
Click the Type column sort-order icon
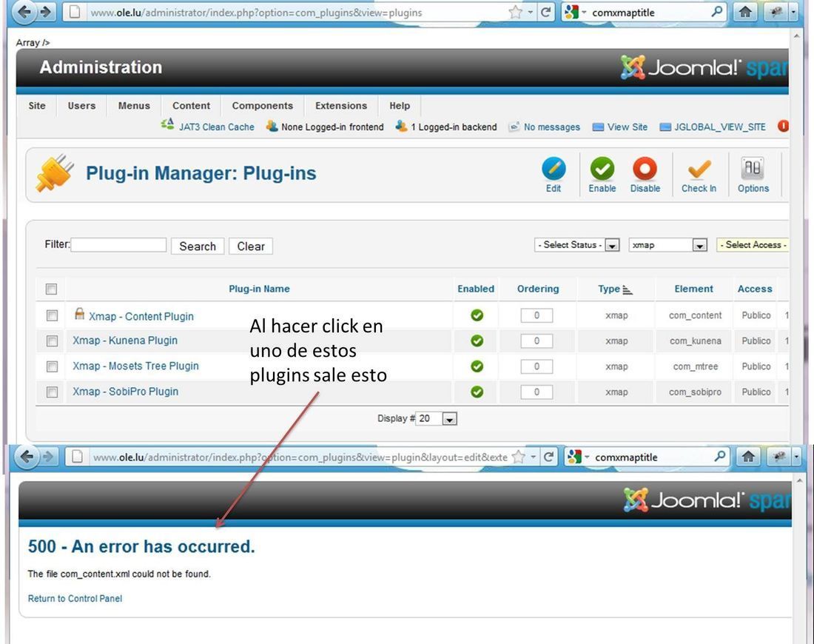pyautogui.click(x=627, y=290)
